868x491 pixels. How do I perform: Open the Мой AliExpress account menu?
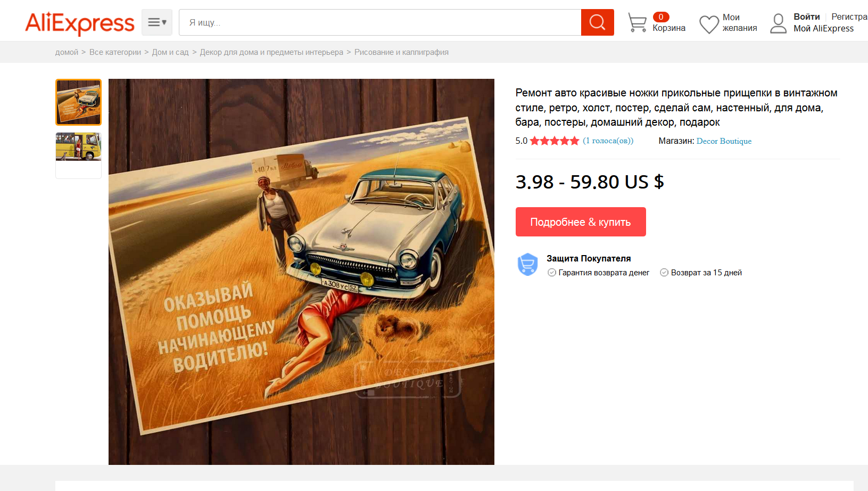pos(823,29)
